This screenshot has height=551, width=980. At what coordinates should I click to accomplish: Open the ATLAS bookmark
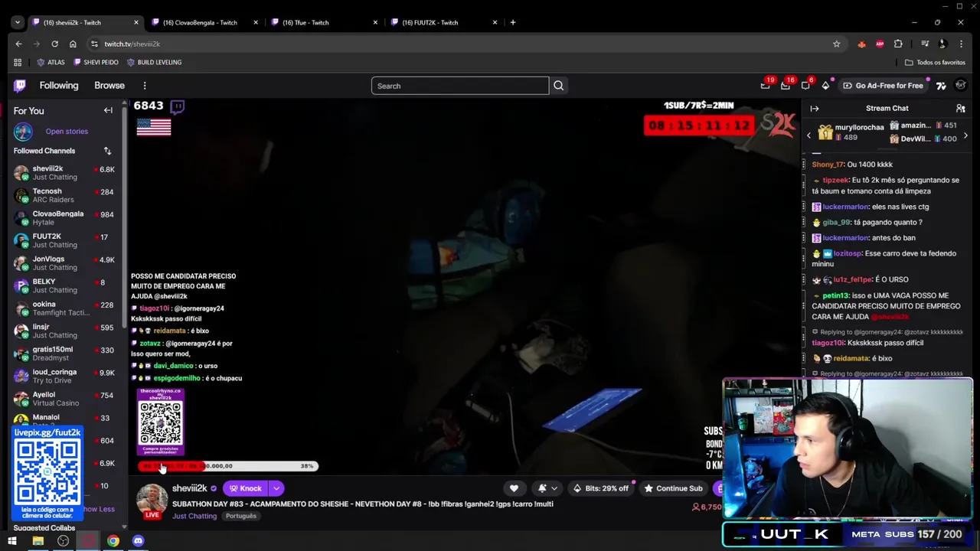pyautogui.click(x=51, y=62)
